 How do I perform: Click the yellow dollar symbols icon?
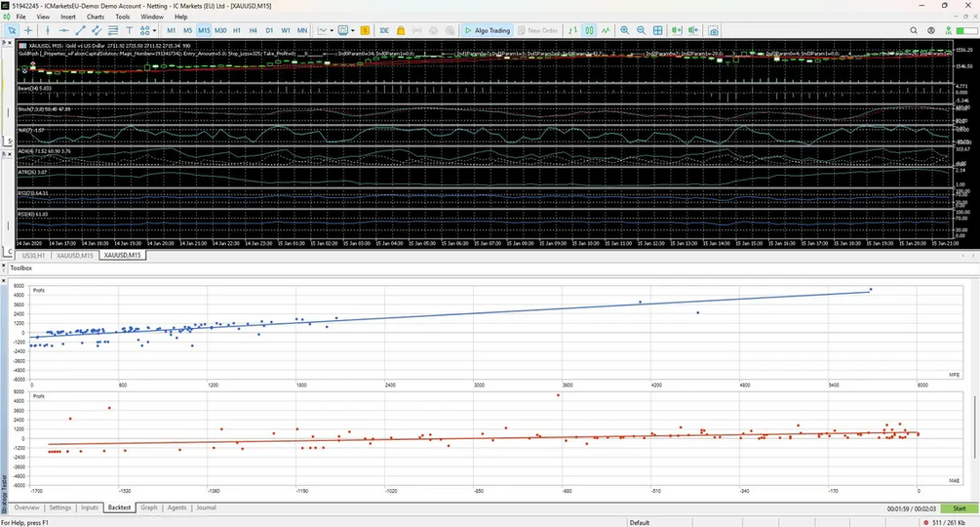365,30
